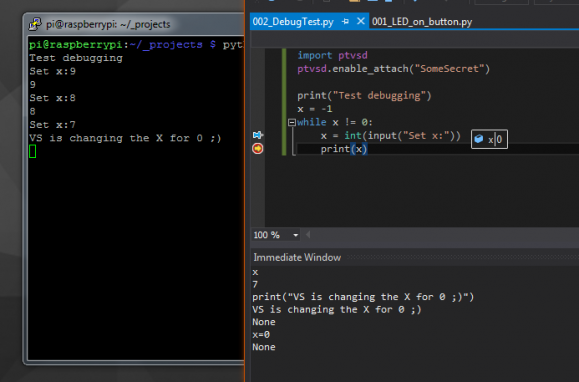Click the 'Set x:9' line in the terminal
Screen dimensions: 579x382
pos(52,71)
